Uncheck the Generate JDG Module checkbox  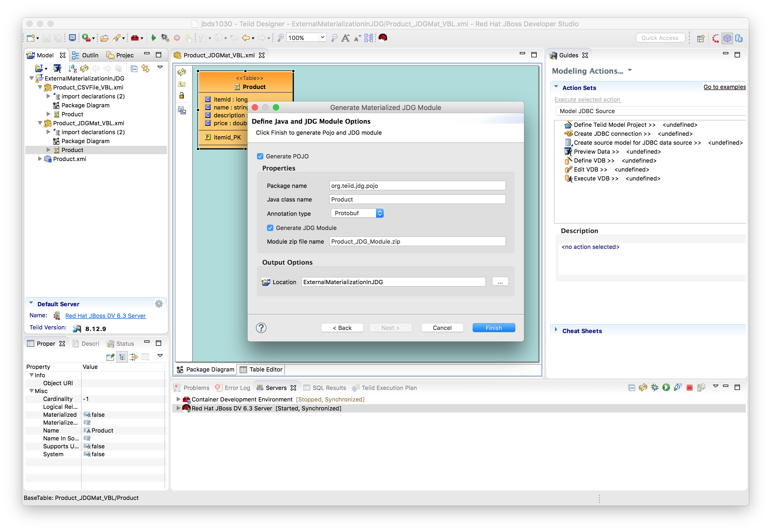click(x=270, y=228)
